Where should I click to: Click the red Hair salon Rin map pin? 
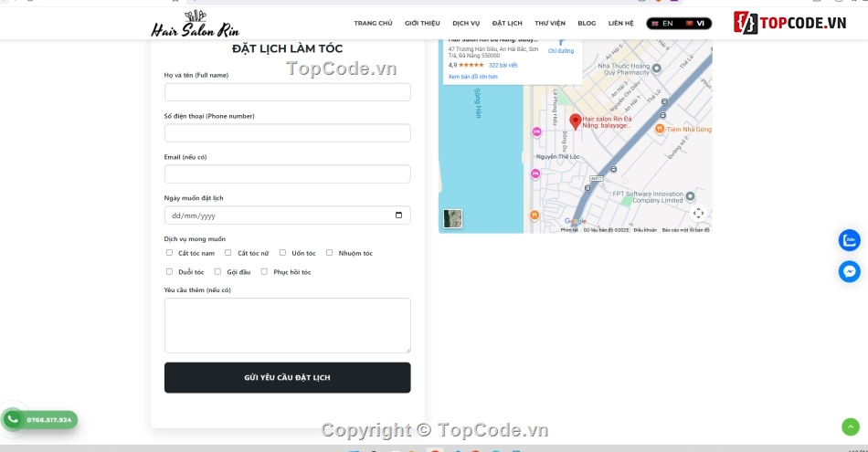tap(575, 121)
